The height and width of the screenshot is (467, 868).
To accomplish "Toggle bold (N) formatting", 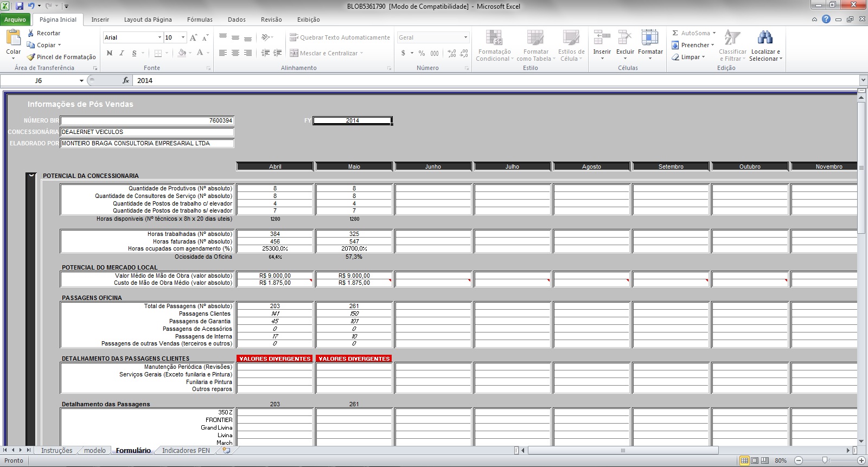I will tap(110, 53).
